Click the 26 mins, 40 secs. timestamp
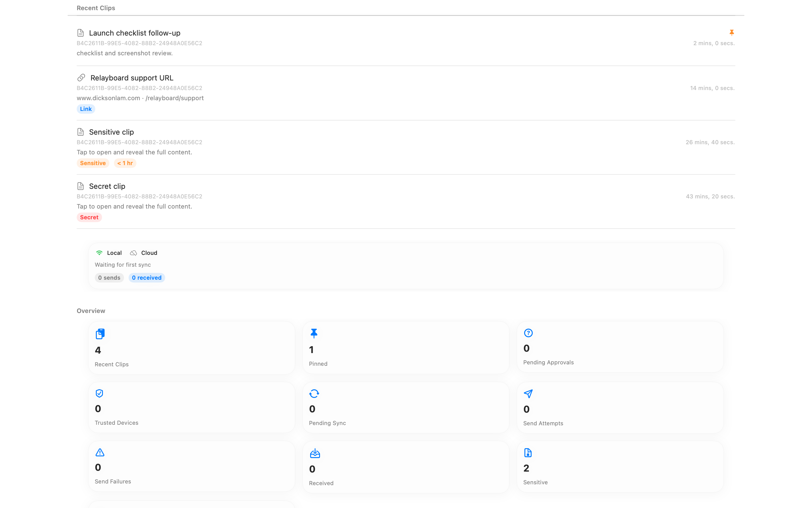This screenshot has height=508, width=812. tap(710, 143)
